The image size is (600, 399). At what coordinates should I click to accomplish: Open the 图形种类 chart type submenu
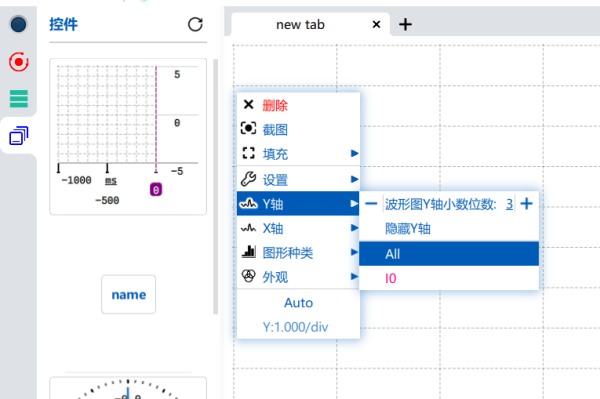pyautogui.click(x=298, y=252)
